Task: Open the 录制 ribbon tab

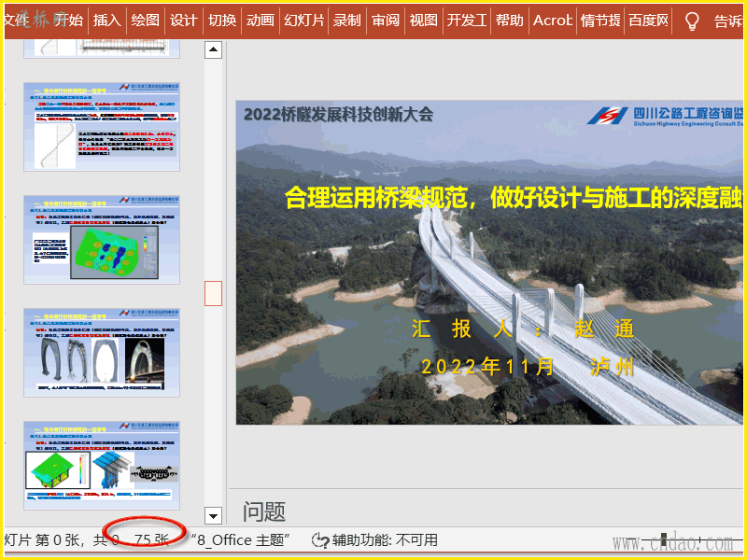Action: point(346,21)
